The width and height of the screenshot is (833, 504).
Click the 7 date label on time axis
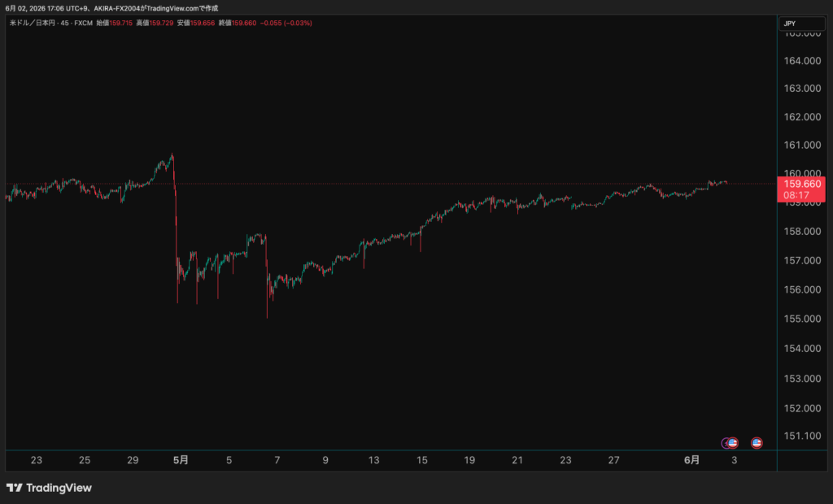pyautogui.click(x=277, y=460)
